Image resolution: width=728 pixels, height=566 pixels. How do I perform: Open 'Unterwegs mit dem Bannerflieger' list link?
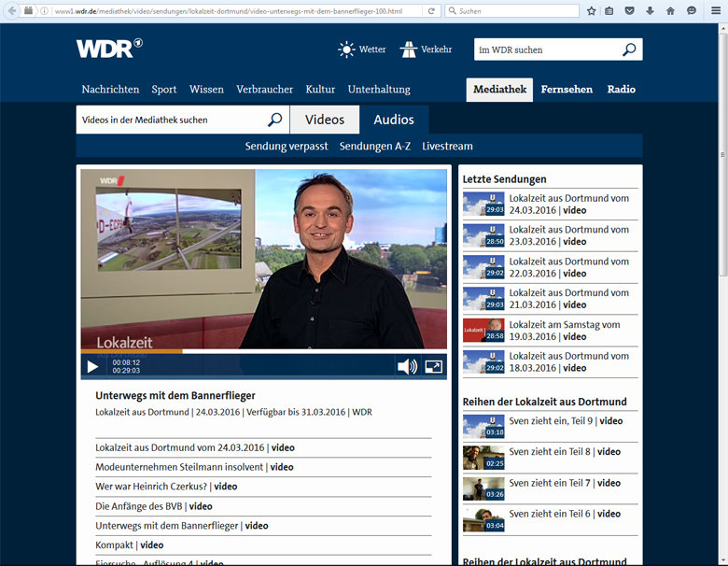tap(182, 526)
